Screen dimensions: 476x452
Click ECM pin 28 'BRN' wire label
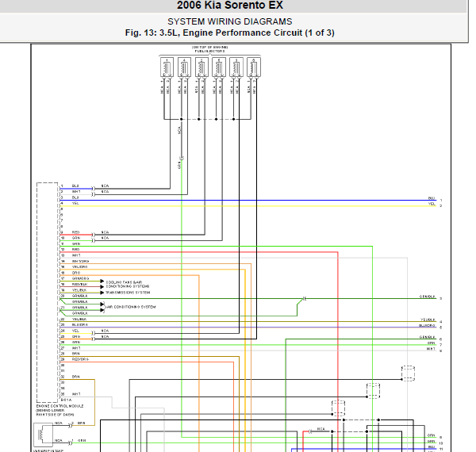75,354
